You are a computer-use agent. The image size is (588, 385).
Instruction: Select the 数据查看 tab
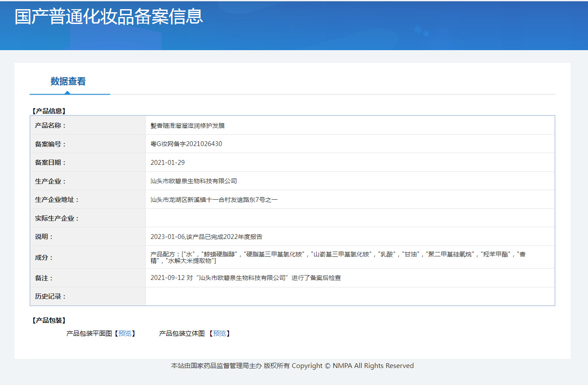tap(68, 81)
